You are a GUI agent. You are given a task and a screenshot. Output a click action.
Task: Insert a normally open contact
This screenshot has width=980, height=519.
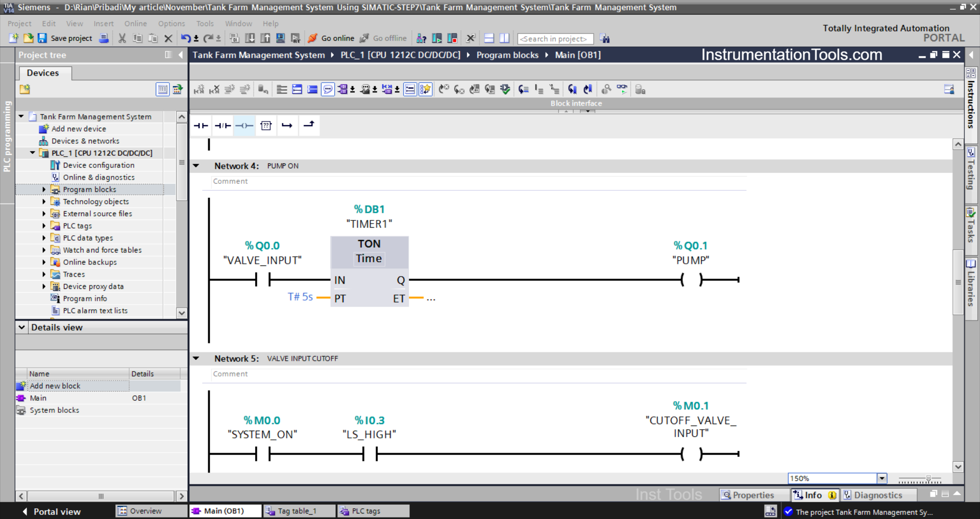(x=201, y=126)
